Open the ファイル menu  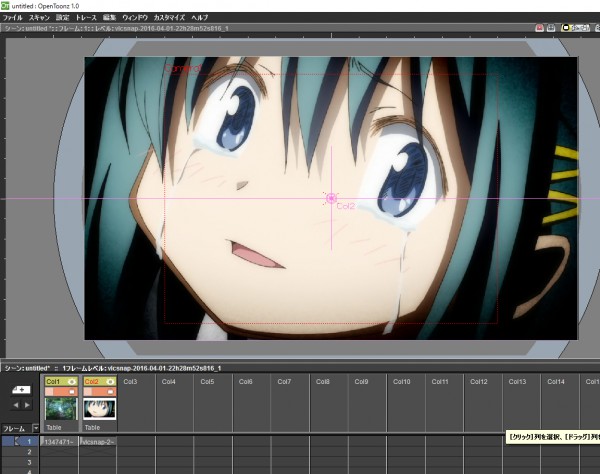tap(12, 18)
